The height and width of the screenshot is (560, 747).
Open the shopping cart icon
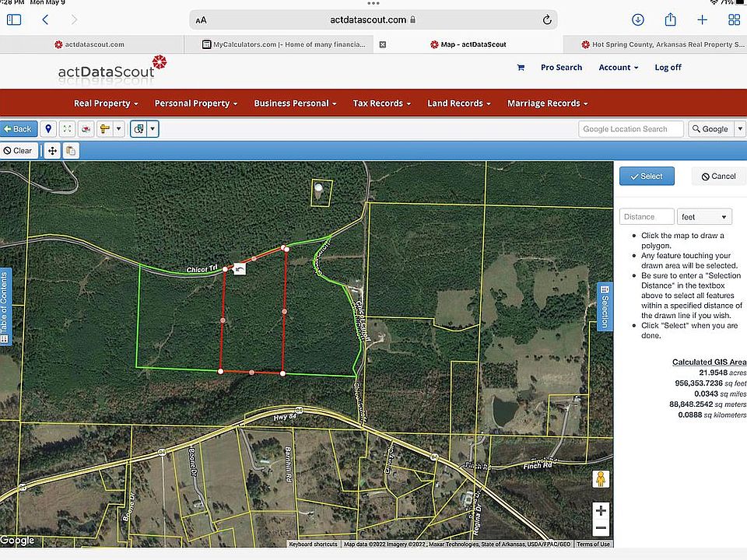coord(521,68)
